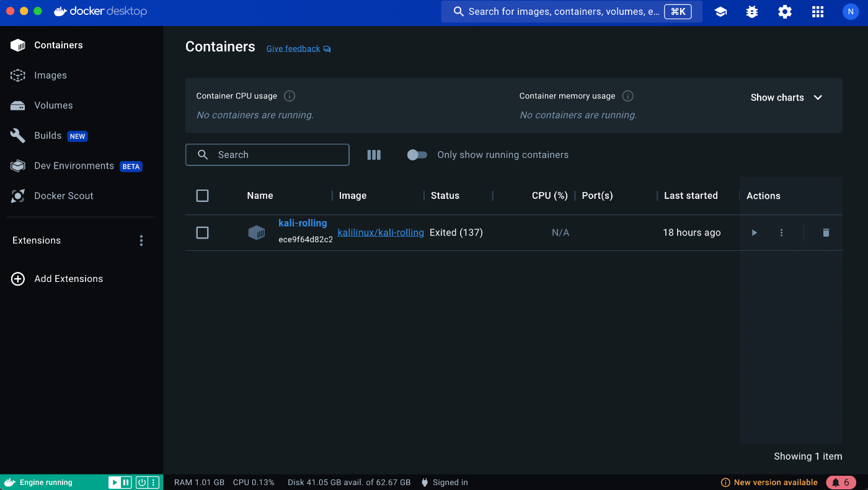Click the Builds wrench icon
The image size is (868, 490).
pyautogui.click(x=18, y=136)
